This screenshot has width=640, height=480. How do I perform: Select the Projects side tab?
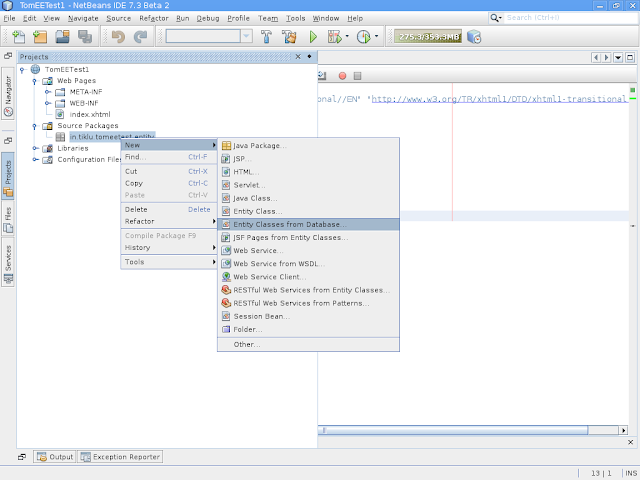coord(8,177)
